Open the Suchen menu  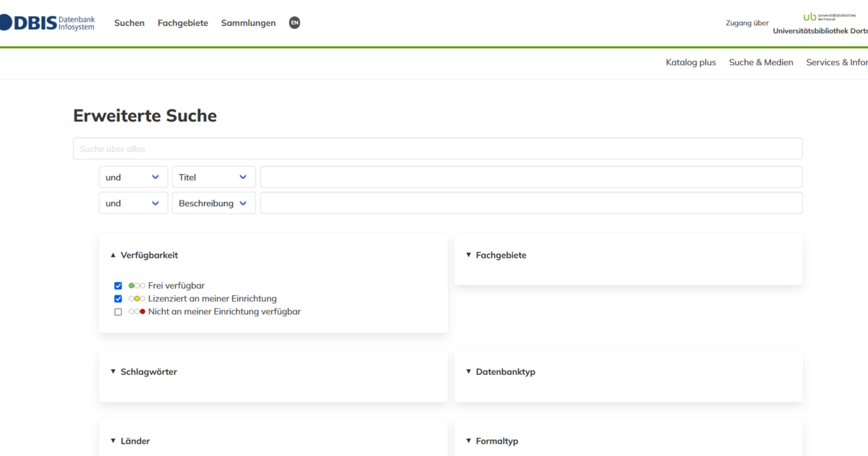[129, 22]
